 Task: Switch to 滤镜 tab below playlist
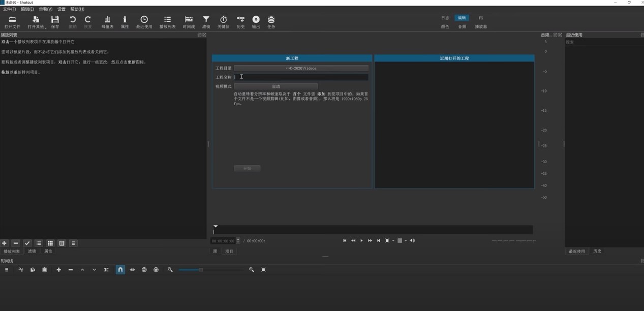[32, 251]
